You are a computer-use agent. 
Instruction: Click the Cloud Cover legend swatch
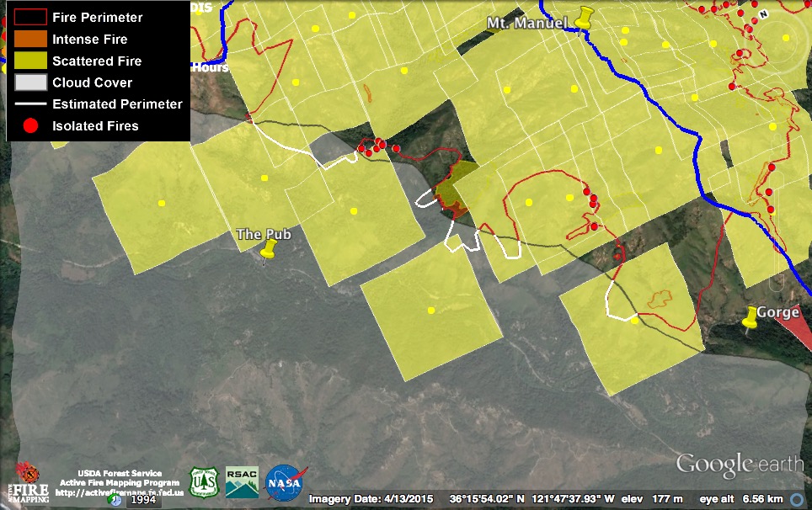click(x=30, y=83)
